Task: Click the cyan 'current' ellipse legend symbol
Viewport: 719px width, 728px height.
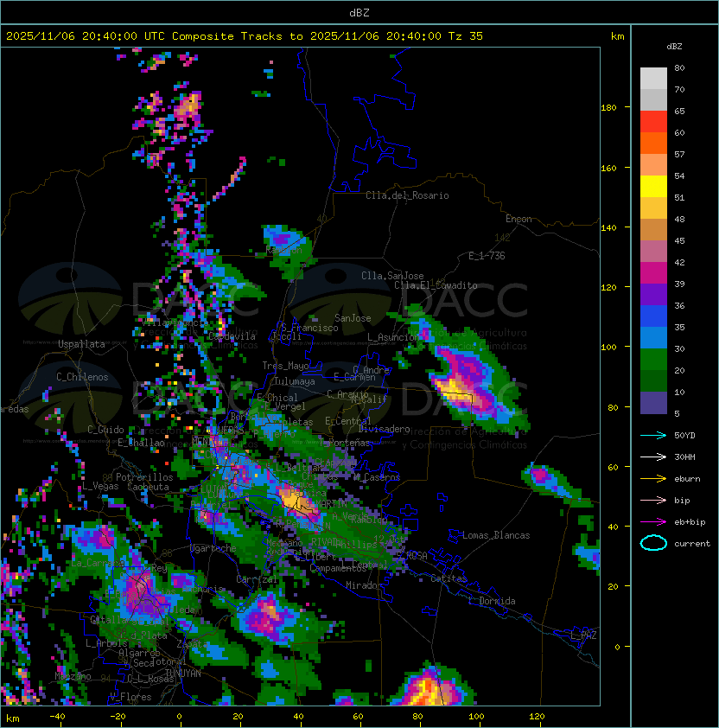Action: (x=653, y=543)
